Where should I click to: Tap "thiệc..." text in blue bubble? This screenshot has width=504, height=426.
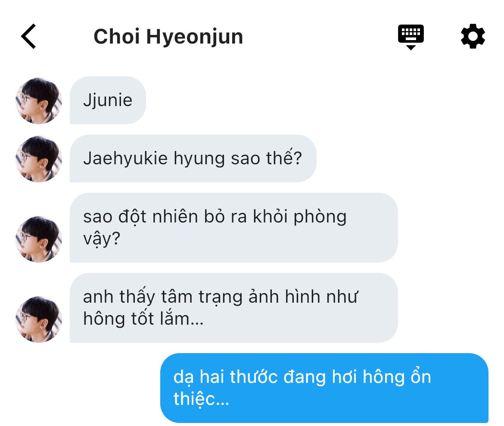[201, 399]
